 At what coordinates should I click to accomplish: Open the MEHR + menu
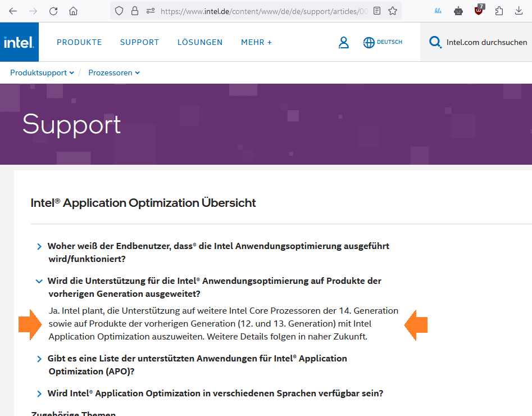click(x=257, y=43)
